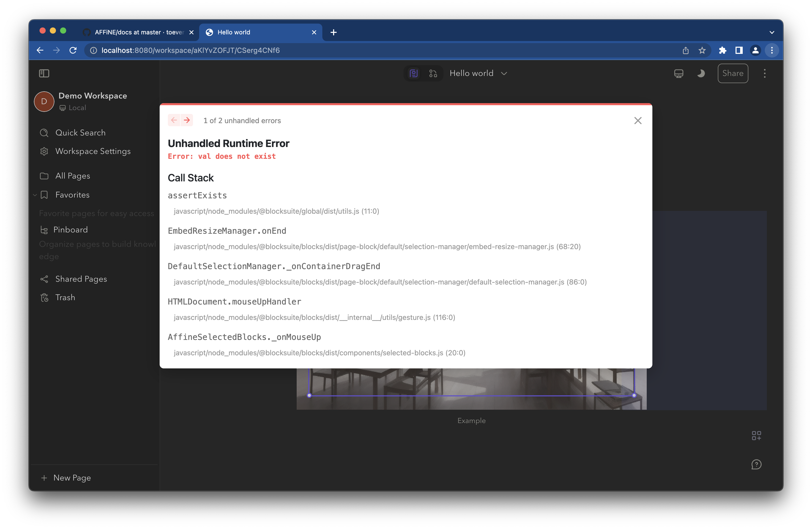
Task: Go to the next unhandled error
Action: click(x=187, y=120)
